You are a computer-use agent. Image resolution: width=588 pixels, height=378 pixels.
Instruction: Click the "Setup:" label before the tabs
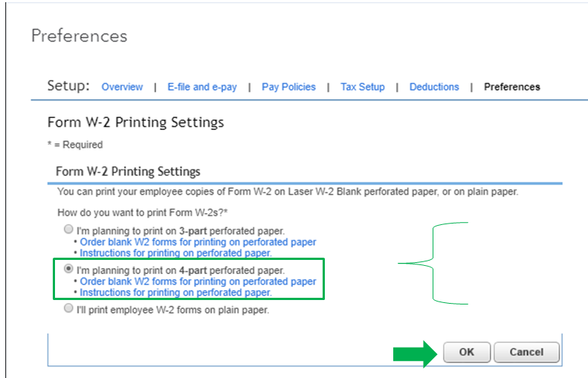[x=68, y=86]
